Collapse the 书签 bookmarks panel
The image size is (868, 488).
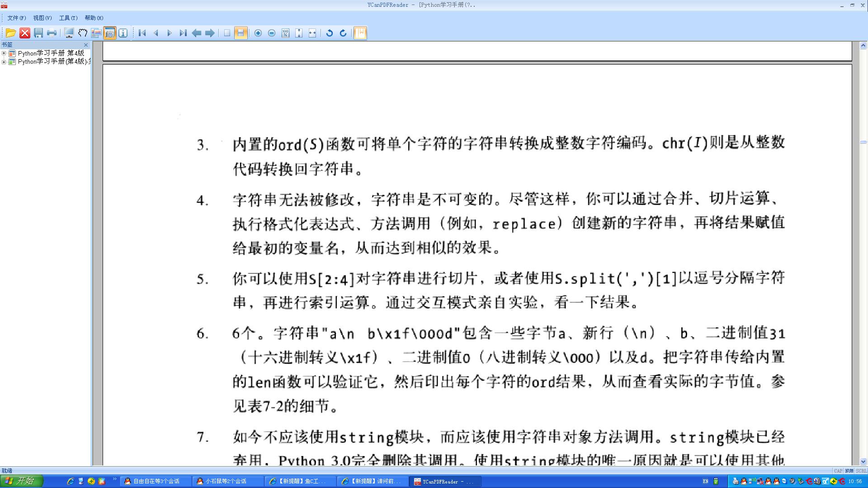(x=86, y=45)
